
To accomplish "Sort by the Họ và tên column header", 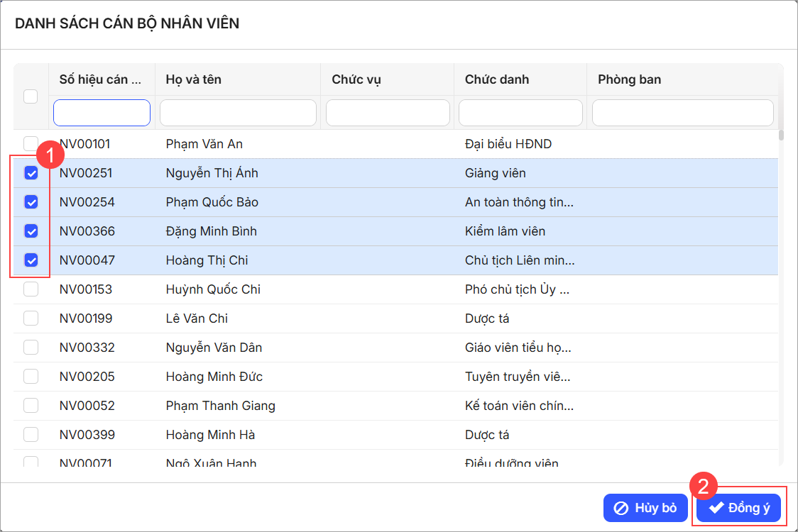I will (193, 79).
